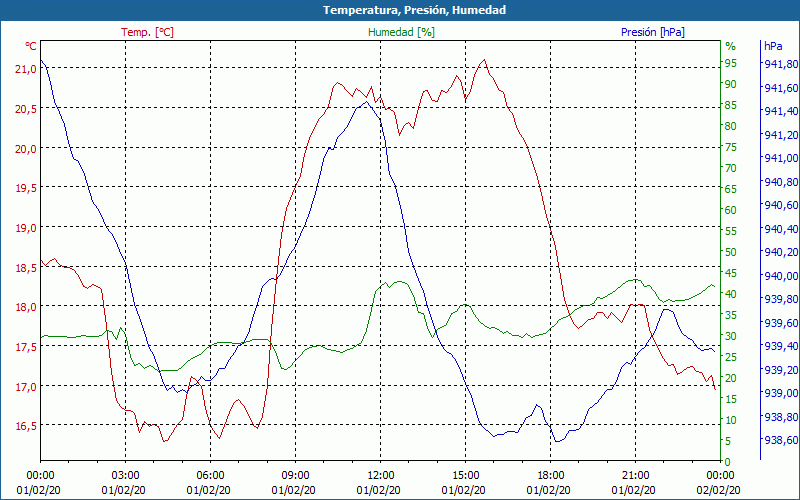This screenshot has height=500, width=800.
Task: Click the 940,00 pressure axis value
Action: pos(781,276)
